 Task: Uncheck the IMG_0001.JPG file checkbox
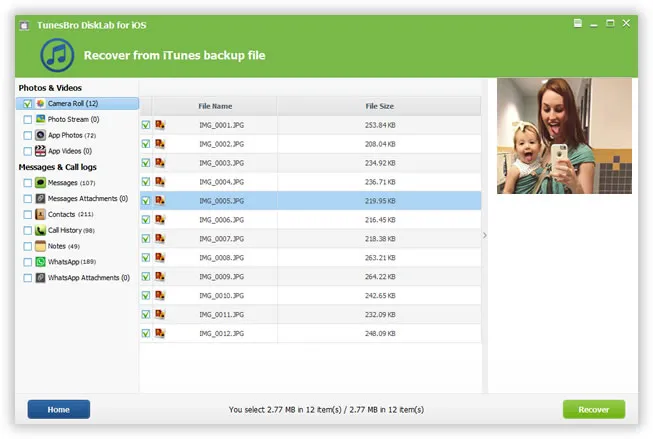[x=146, y=125]
